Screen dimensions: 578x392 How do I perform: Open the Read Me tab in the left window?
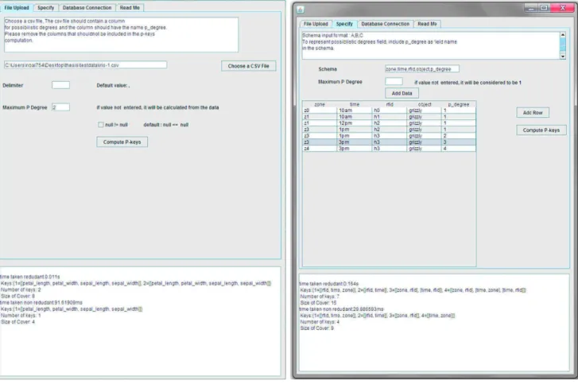tap(130, 8)
